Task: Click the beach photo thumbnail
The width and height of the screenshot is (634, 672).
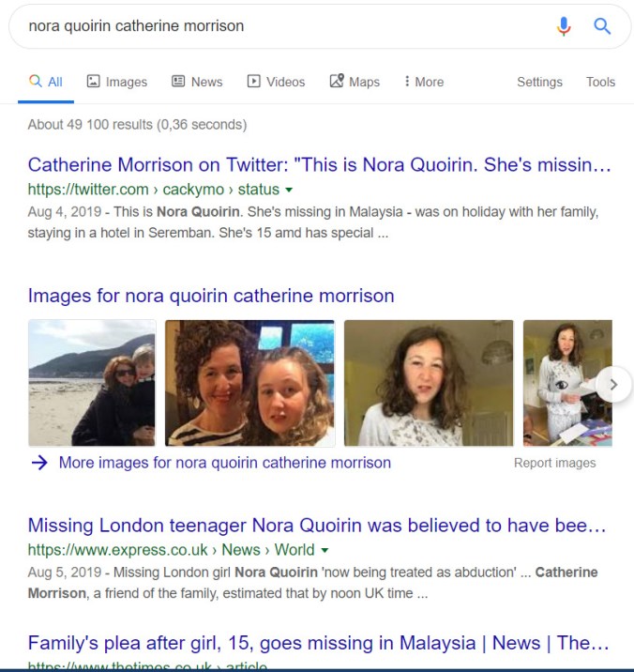Action: coord(92,383)
